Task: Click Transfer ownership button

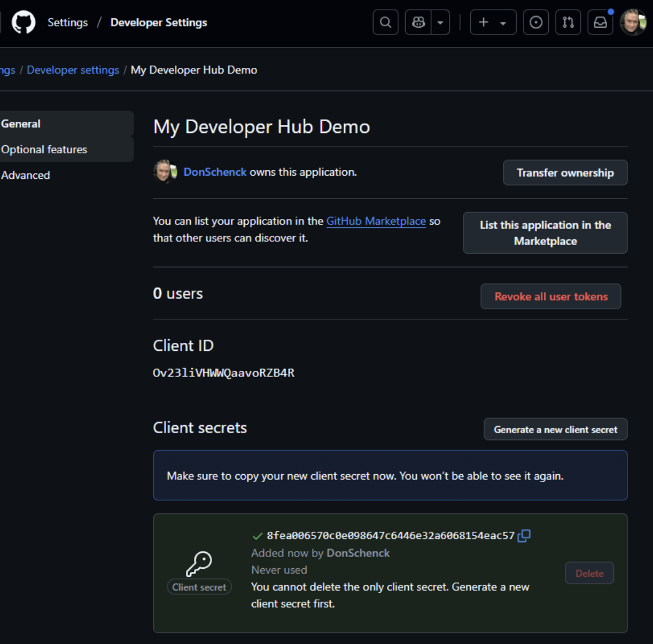Action: pyautogui.click(x=565, y=173)
